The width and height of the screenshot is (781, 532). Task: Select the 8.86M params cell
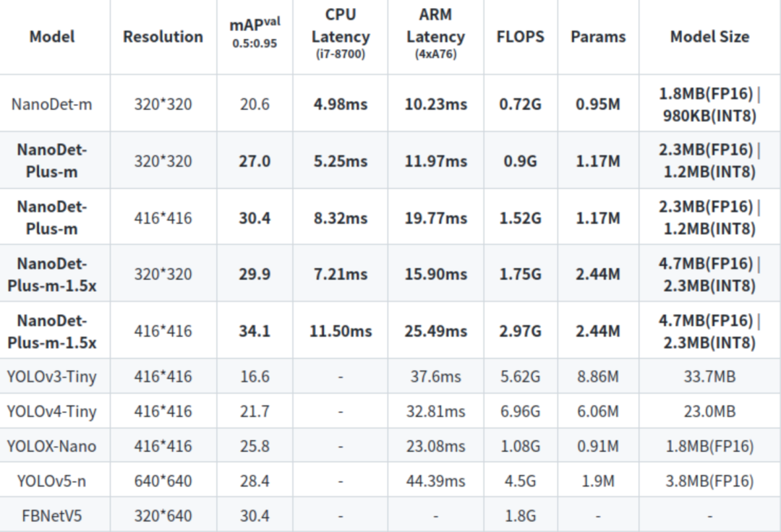(x=597, y=377)
